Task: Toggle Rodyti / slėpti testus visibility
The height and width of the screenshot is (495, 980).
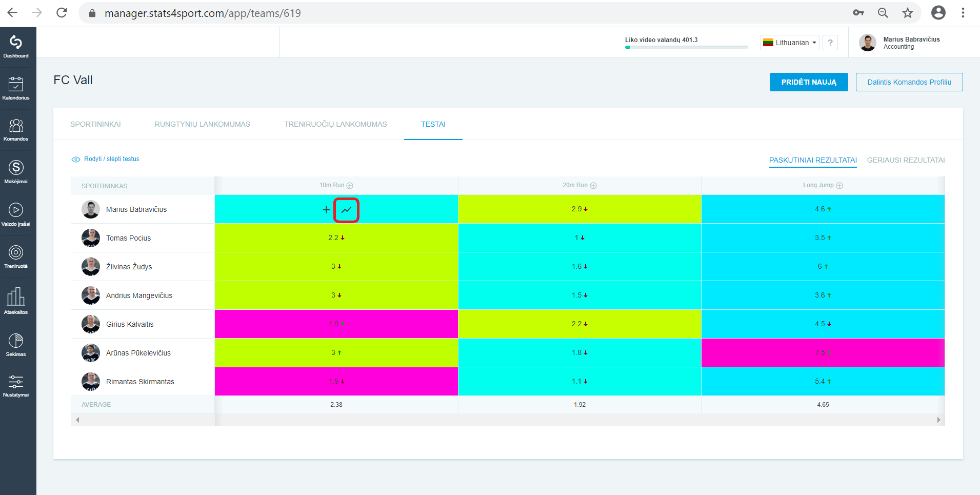Action: click(x=106, y=159)
